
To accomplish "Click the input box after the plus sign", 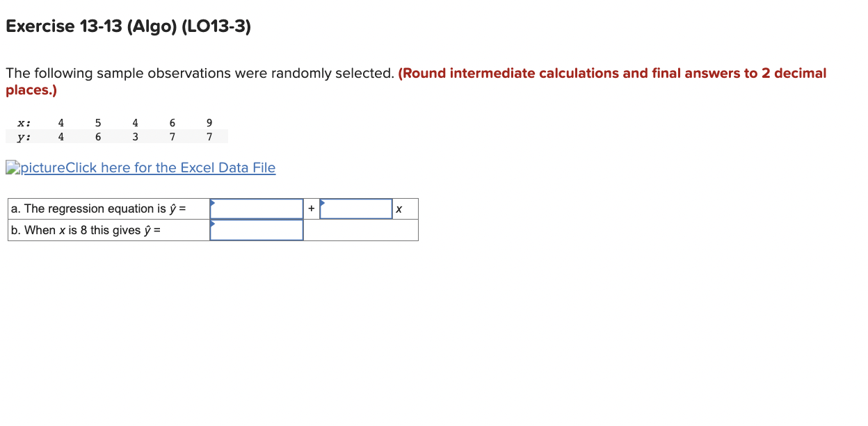I will point(356,208).
